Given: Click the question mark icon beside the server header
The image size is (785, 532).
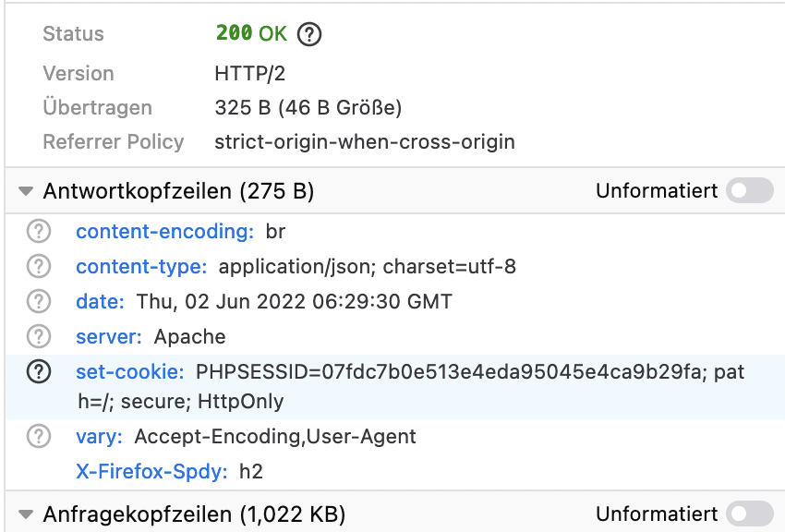Looking at the screenshot, I should (x=38, y=336).
